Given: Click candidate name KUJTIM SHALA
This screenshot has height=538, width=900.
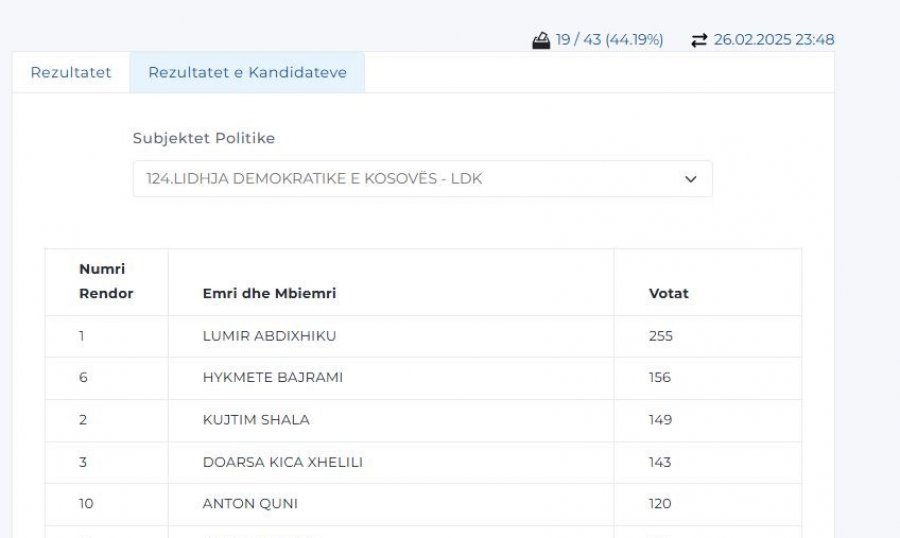Looking at the screenshot, I should [256, 420].
